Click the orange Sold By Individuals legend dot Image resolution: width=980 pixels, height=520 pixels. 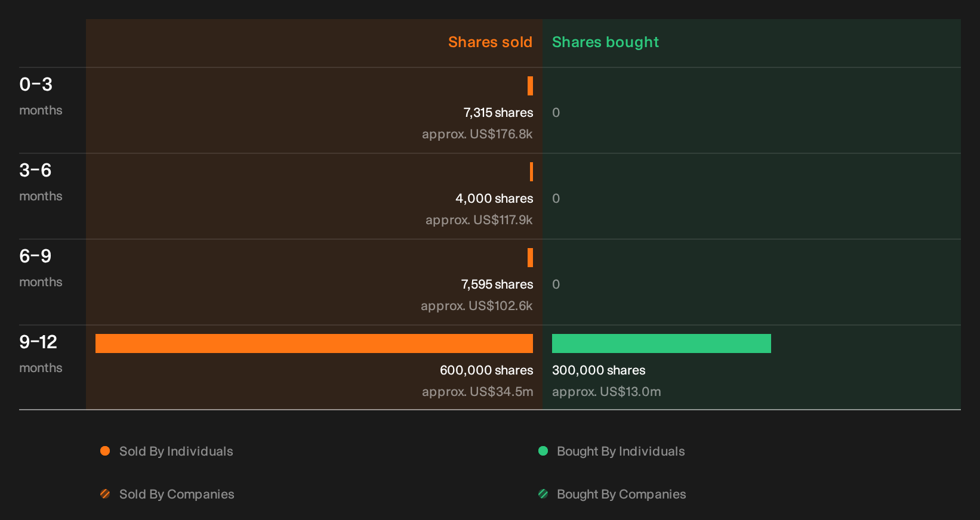105,451
